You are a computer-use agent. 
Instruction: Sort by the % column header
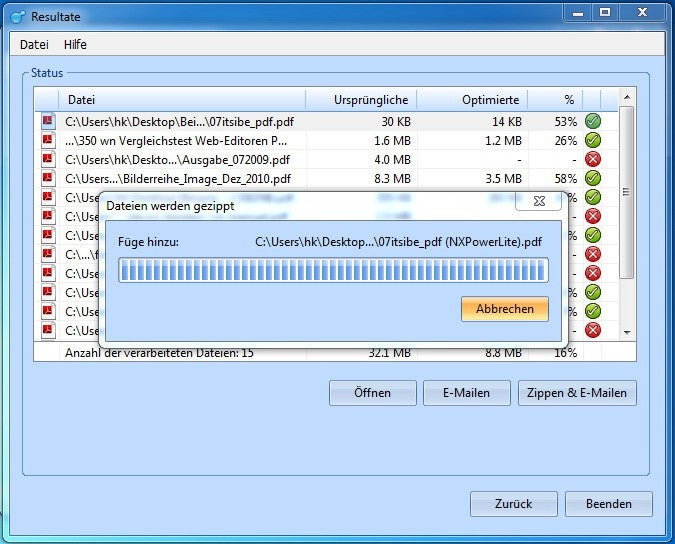point(555,100)
